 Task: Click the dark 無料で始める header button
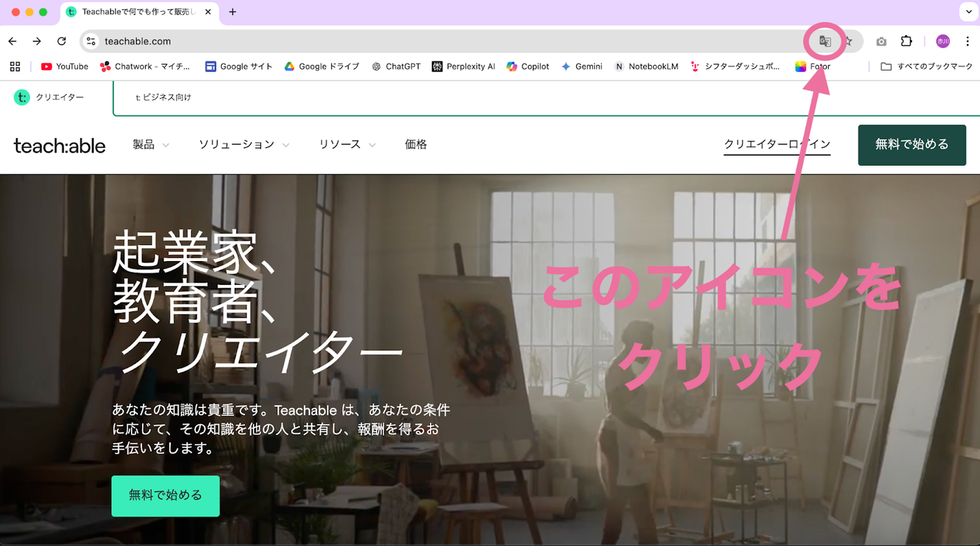[x=912, y=145]
